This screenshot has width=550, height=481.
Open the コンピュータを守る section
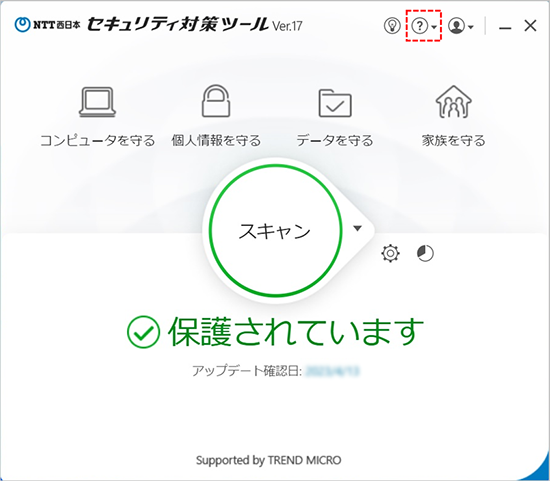(x=98, y=141)
